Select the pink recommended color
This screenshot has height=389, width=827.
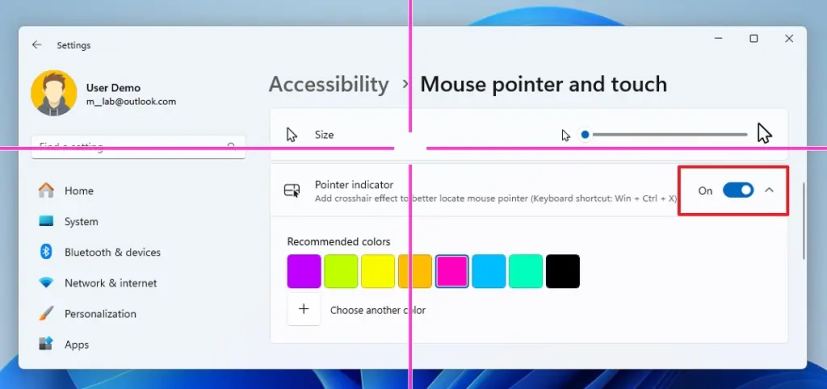(x=452, y=271)
